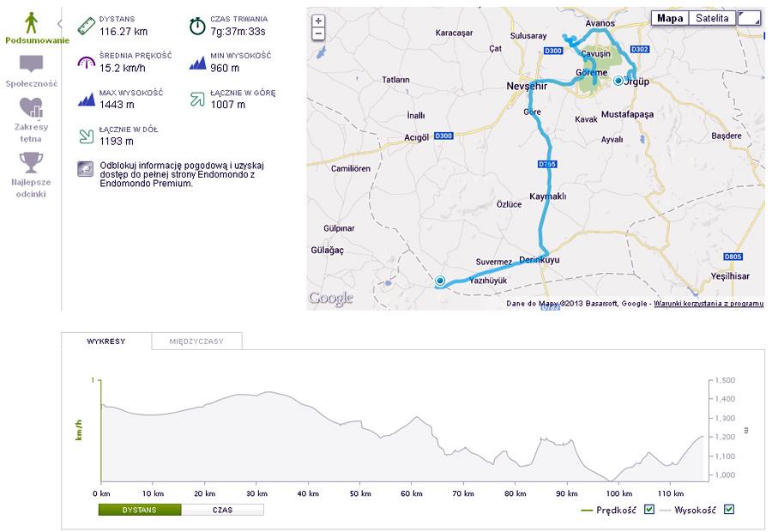Click the D300 road badge near Acıgöl
Screen dimensions: 772x532
point(443,136)
